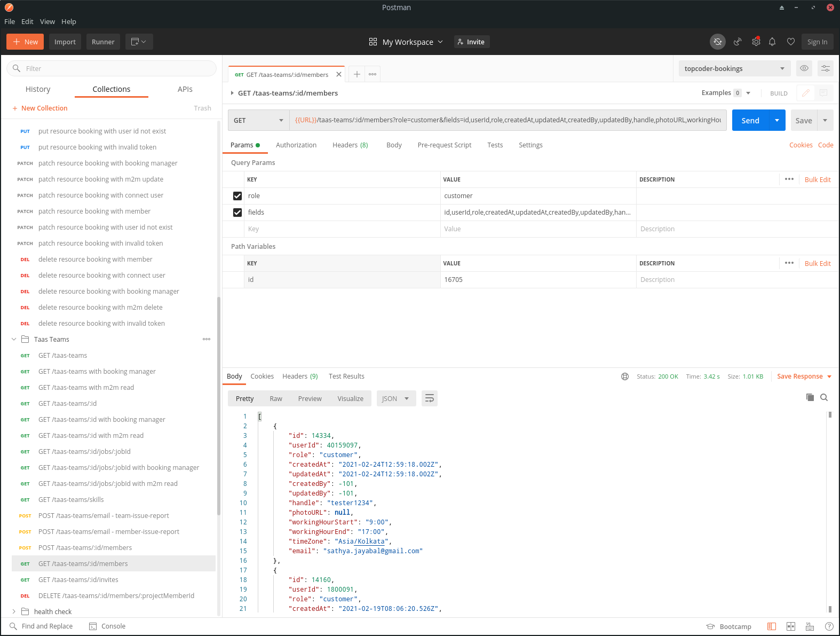Open the Runner
840x636 pixels.
pyautogui.click(x=103, y=42)
